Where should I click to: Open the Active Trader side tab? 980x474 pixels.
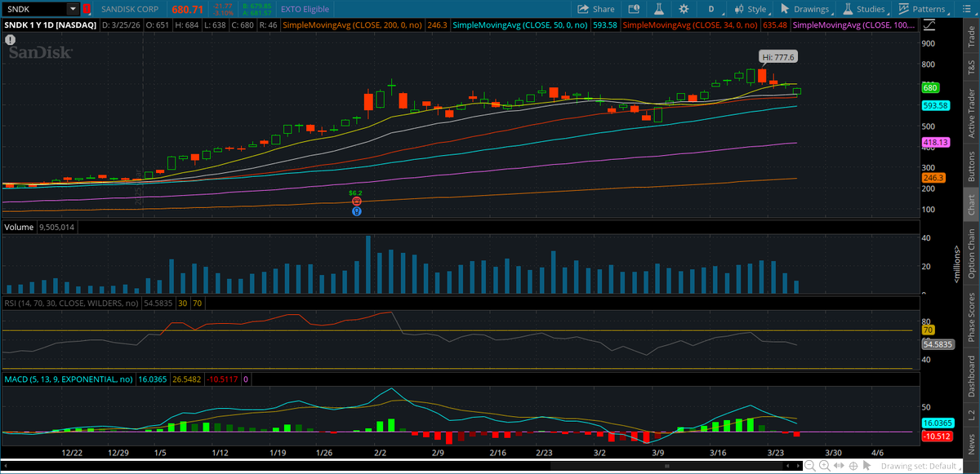click(x=971, y=113)
